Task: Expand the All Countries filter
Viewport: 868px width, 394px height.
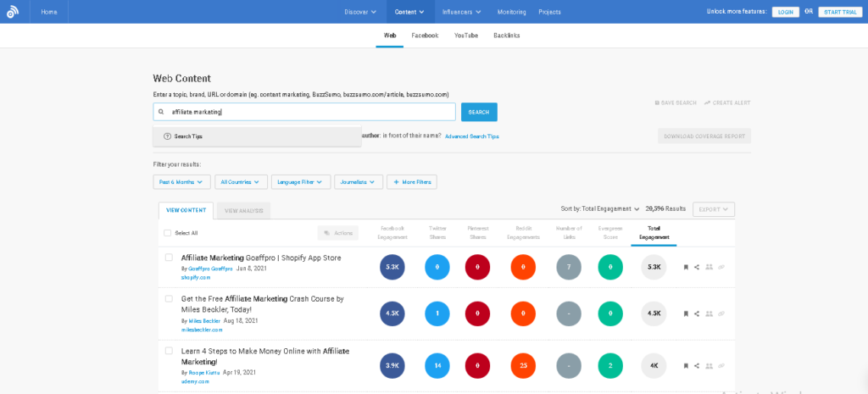Action: click(x=241, y=181)
